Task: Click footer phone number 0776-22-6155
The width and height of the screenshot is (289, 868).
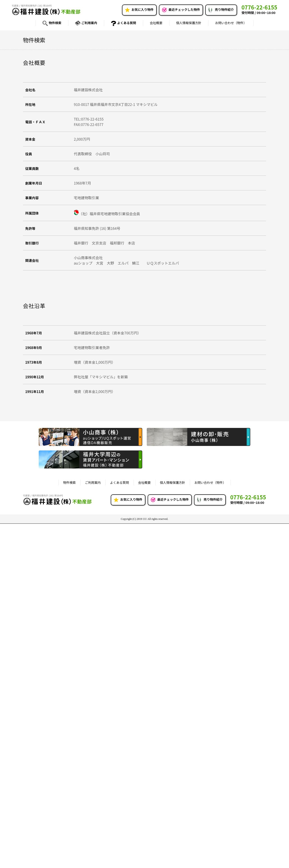Action: [x=248, y=497]
